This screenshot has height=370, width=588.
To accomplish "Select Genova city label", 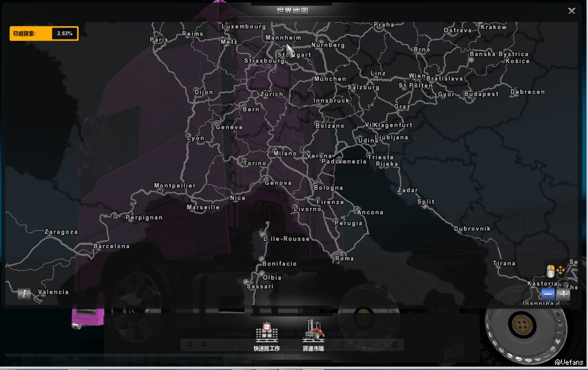I will click(278, 183).
